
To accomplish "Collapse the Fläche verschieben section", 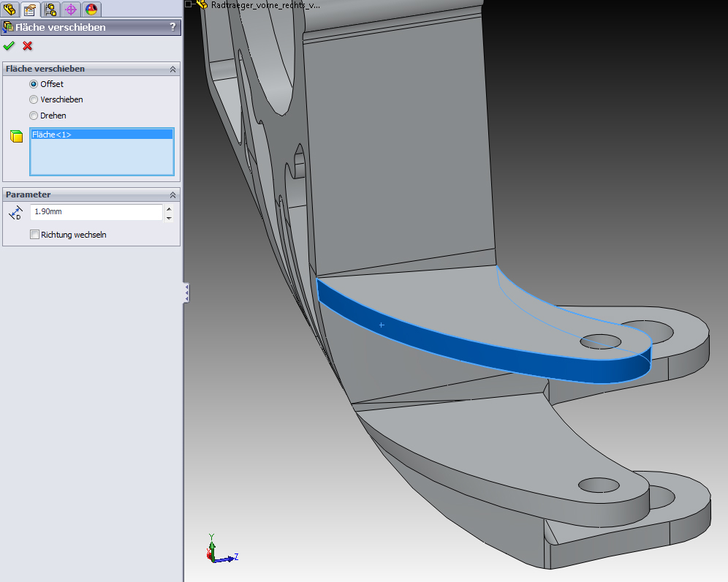I will pos(172,69).
